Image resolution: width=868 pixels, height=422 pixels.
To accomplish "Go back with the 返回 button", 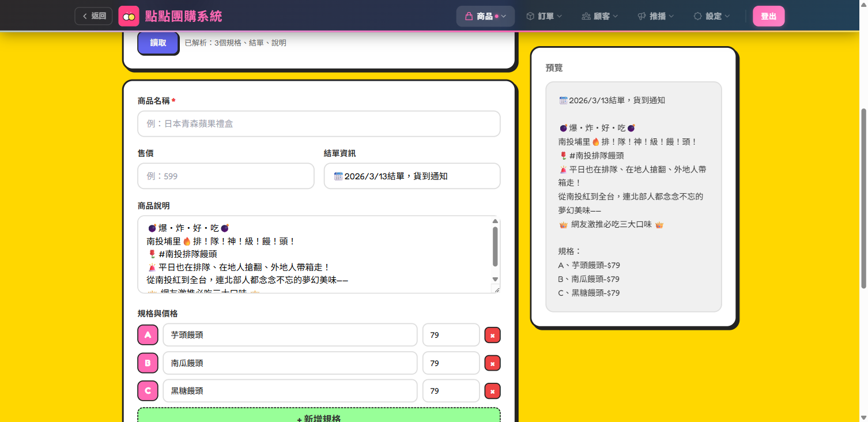I will (x=94, y=16).
